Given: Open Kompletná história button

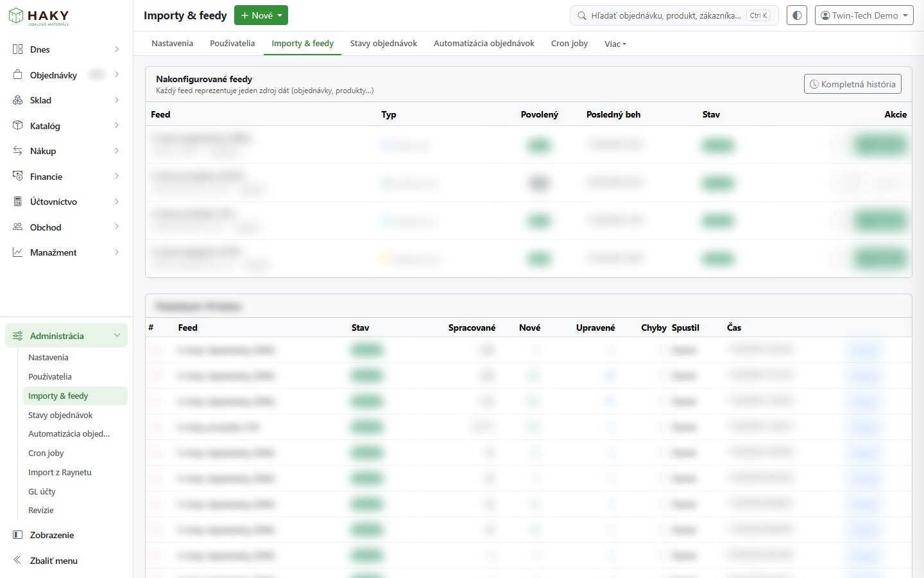Looking at the screenshot, I should [852, 84].
